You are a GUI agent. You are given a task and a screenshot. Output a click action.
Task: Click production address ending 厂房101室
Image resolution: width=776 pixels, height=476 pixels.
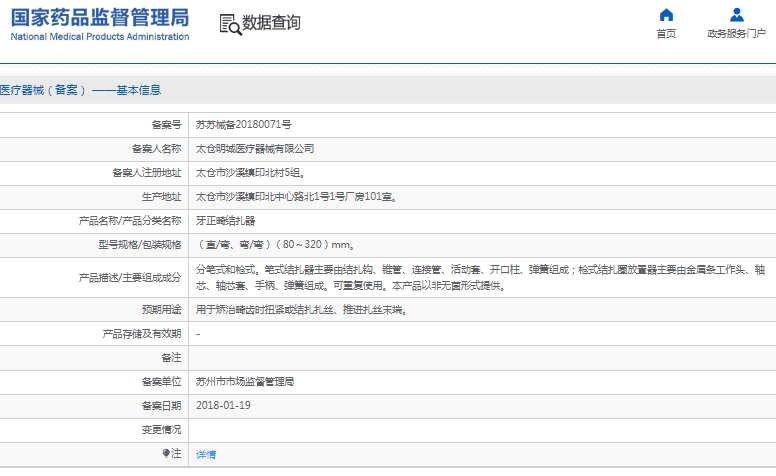[296, 197]
